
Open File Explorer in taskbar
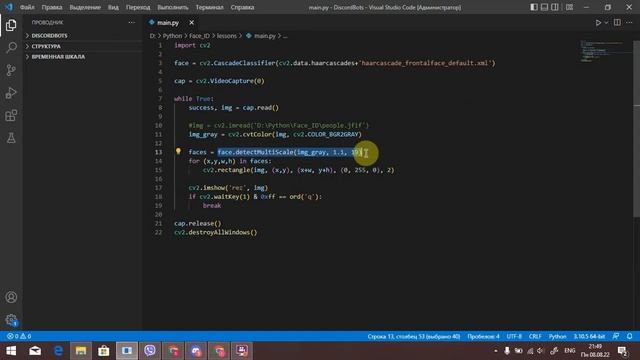(x=81, y=351)
